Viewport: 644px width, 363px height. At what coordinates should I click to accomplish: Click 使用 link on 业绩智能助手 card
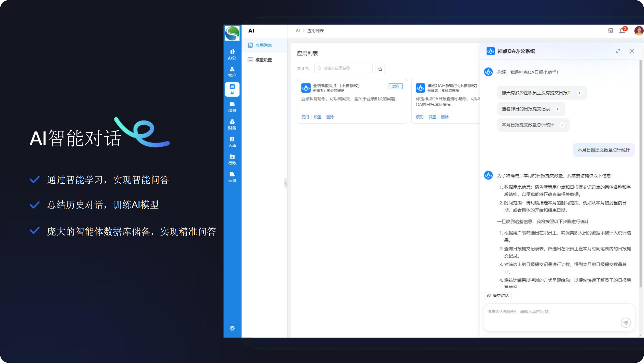point(305,117)
